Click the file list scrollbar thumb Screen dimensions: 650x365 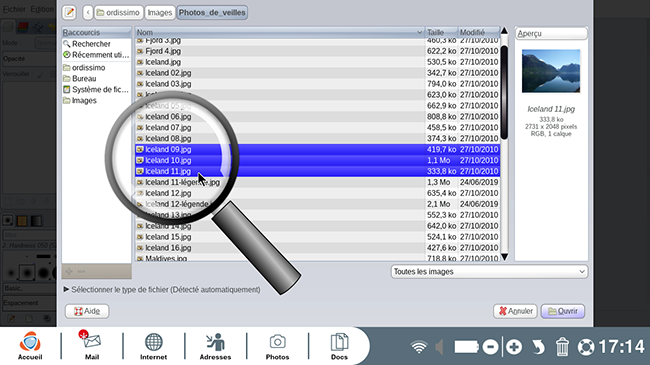pos(504,92)
